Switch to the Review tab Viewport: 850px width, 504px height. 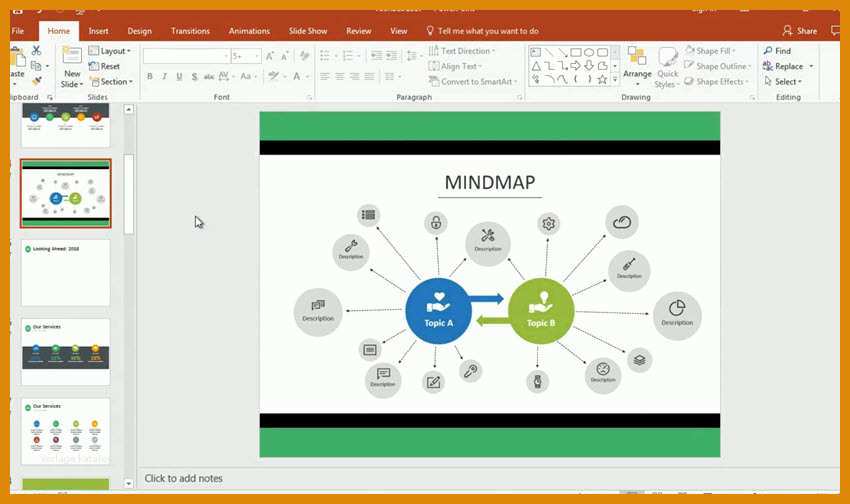click(x=359, y=31)
